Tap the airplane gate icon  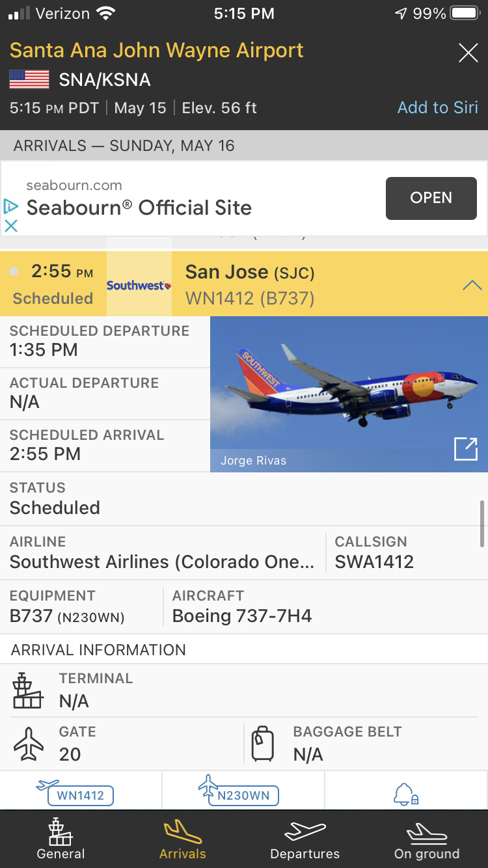coord(29,744)
